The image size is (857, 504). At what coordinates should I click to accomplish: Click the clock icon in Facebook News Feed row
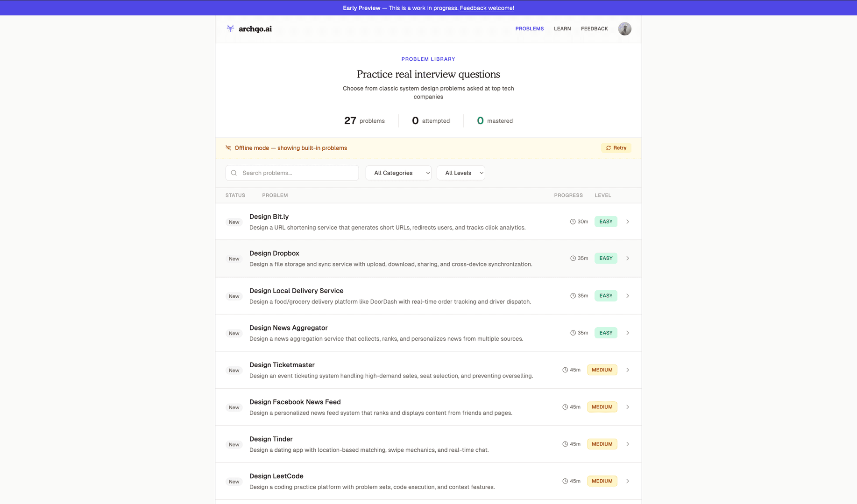click(x=565, y=407)
